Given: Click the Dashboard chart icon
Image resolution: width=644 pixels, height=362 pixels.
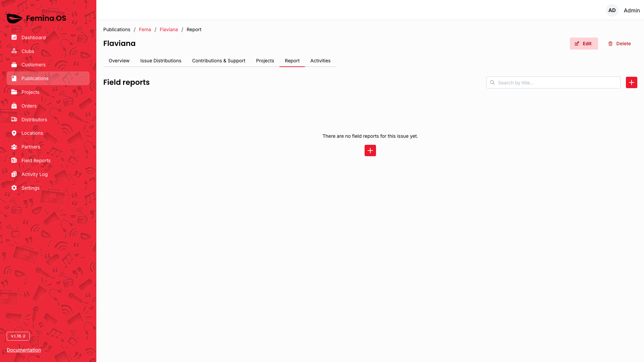Looking at the screenshot, I should 14,38.
